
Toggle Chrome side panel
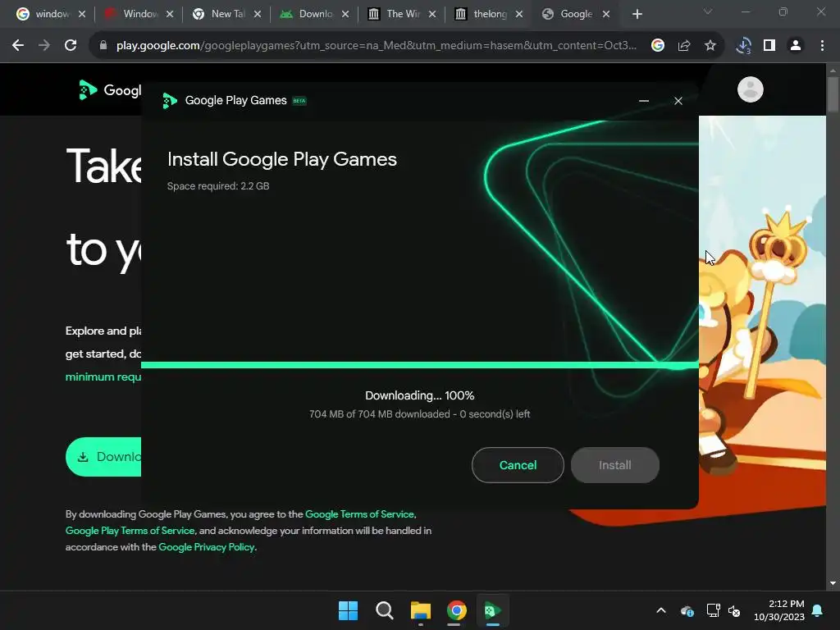pyautogui.click(x=769, y=46)
